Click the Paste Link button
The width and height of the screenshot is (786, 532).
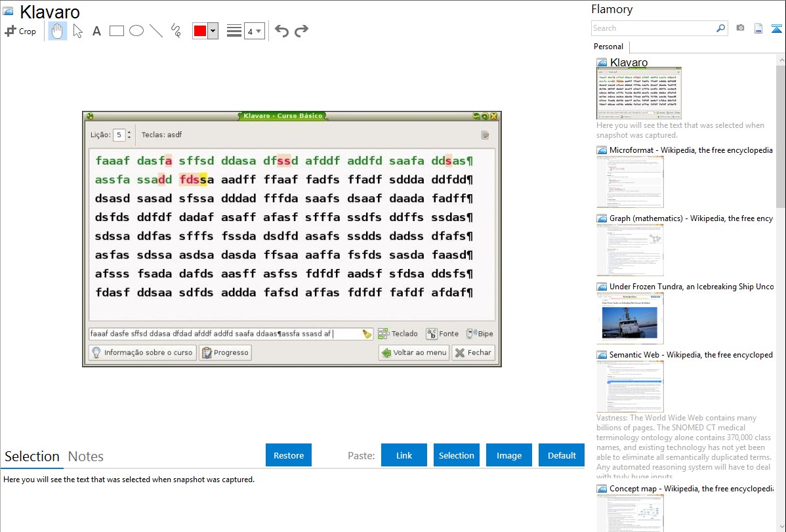[x=404, y=455]
